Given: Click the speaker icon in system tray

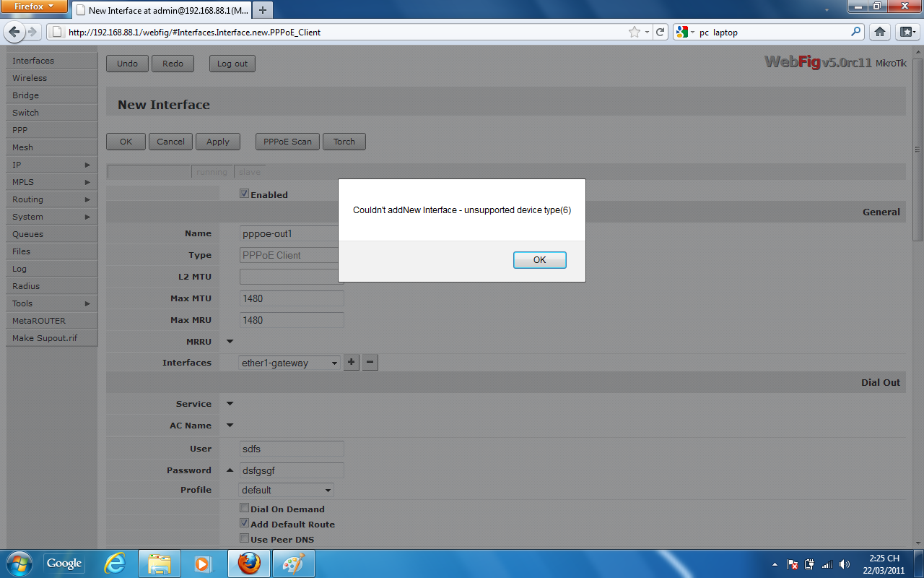Looking at the screenshot, I should (x=845, y=564).
